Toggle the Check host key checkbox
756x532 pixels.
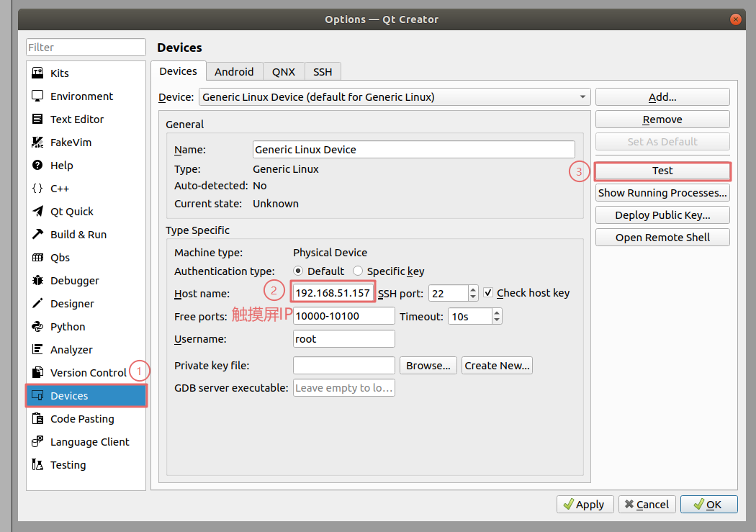pos(488,293)
